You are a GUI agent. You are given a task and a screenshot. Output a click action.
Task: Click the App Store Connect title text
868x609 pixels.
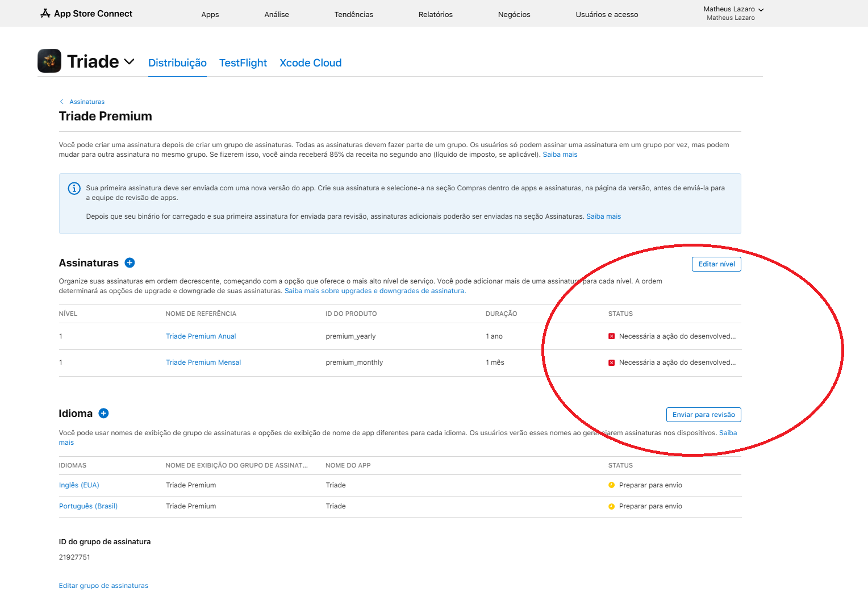[93, 14]
